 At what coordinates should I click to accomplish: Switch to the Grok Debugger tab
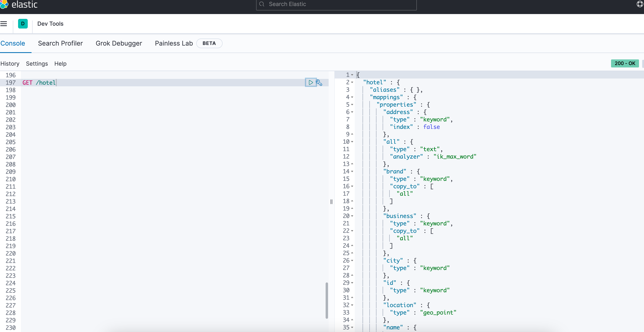tap(119, 43)
